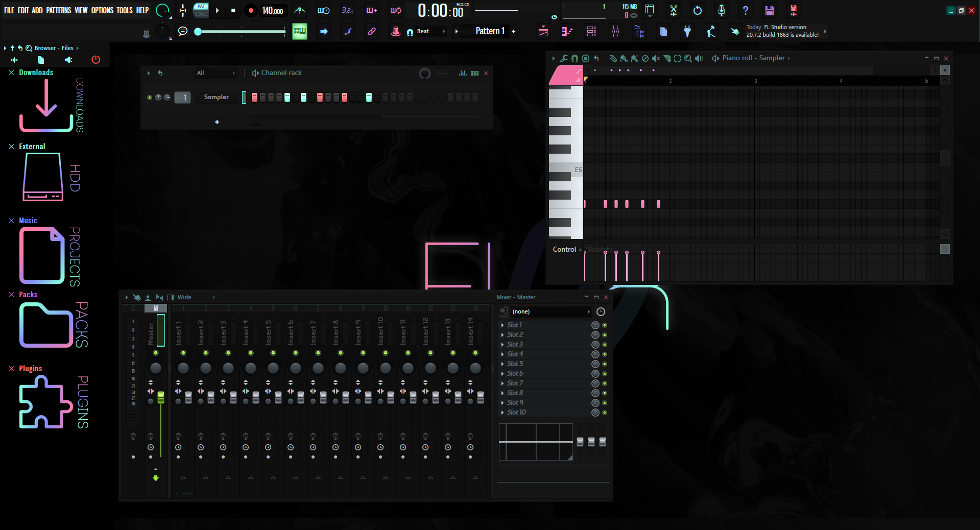Toggle the metronome icon

[x=300, y=10]
